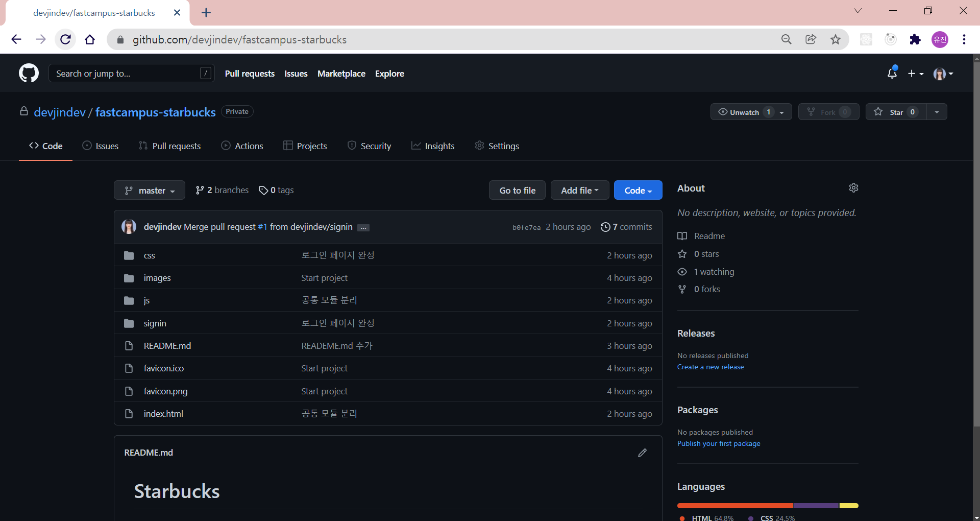Click Chrome extensions puzzle icon

point(915,39)
